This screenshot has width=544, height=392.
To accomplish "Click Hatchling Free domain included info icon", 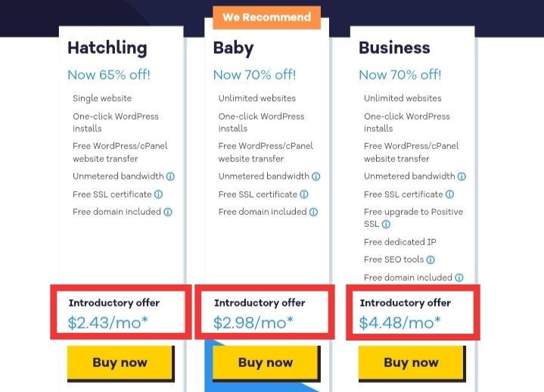I will [167, 212].
